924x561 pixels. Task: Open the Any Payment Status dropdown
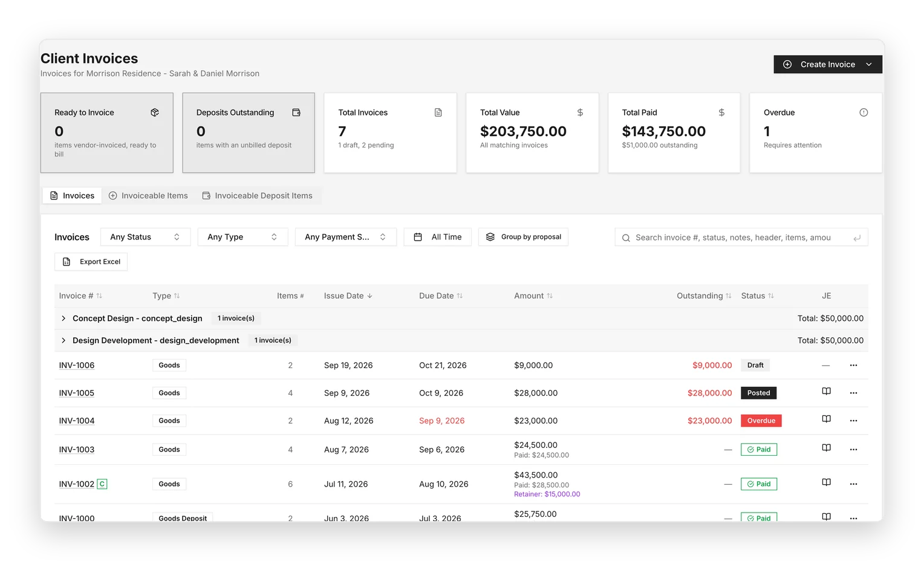345,237
